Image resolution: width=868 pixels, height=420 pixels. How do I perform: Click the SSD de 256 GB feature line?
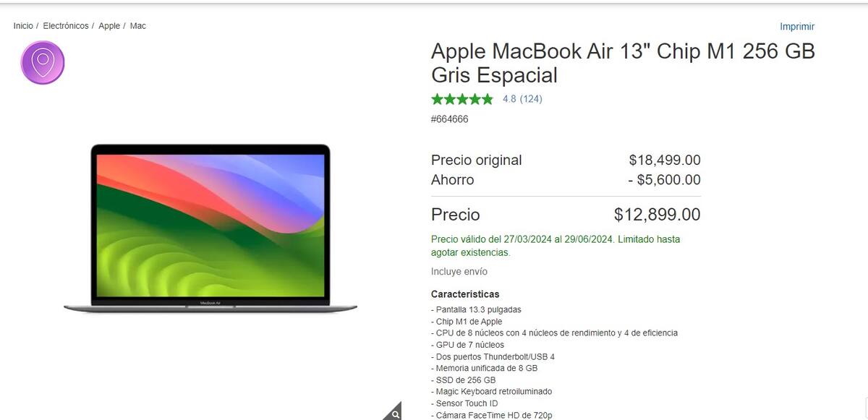coord(463,380)
